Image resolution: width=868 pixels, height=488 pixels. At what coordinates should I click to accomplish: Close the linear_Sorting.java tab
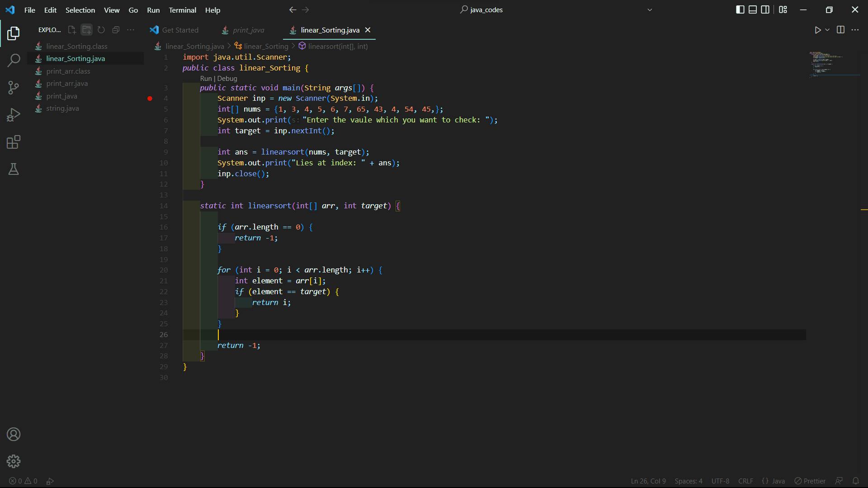click(x=368, y=30)
